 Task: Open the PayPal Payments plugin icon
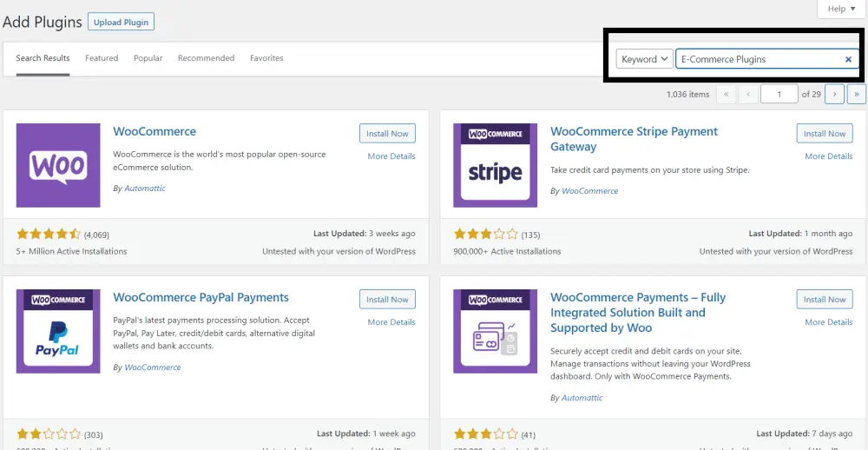(58, 331)
